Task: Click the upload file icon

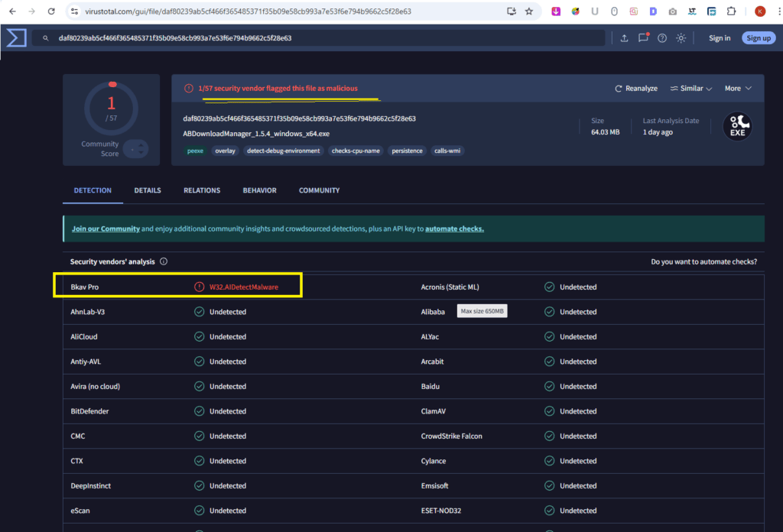Action: tap(624, 38)
